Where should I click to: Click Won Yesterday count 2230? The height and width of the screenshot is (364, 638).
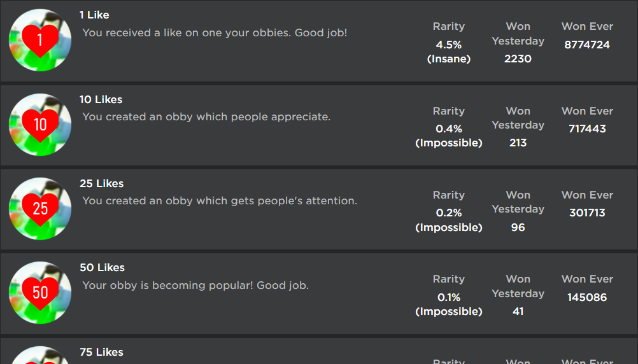tap(518, 59)
